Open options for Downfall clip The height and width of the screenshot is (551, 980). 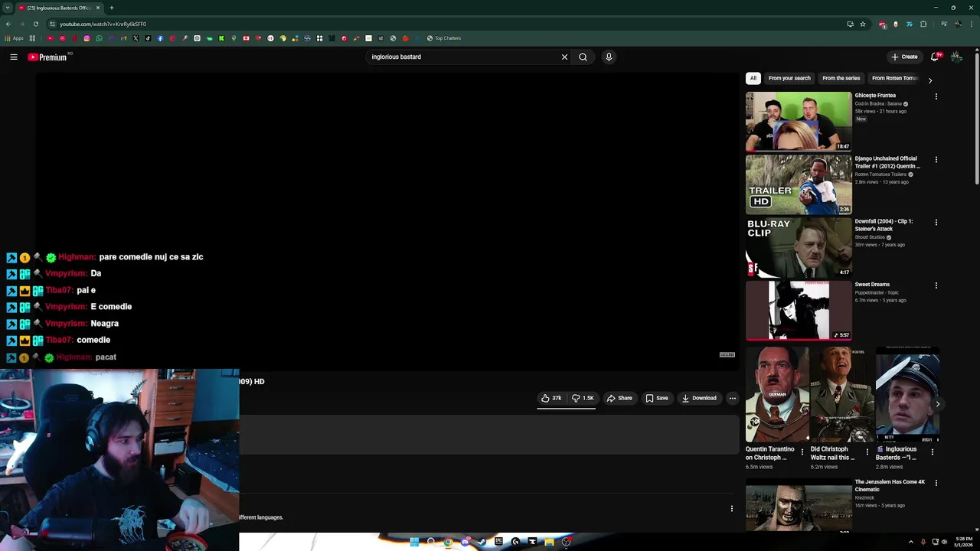tap(936, 222)
